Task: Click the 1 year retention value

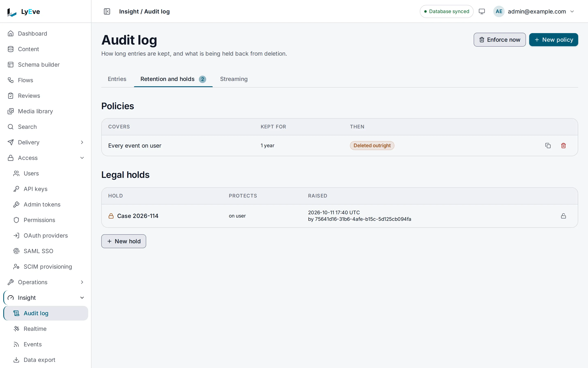Action: (x=267, y=146)
